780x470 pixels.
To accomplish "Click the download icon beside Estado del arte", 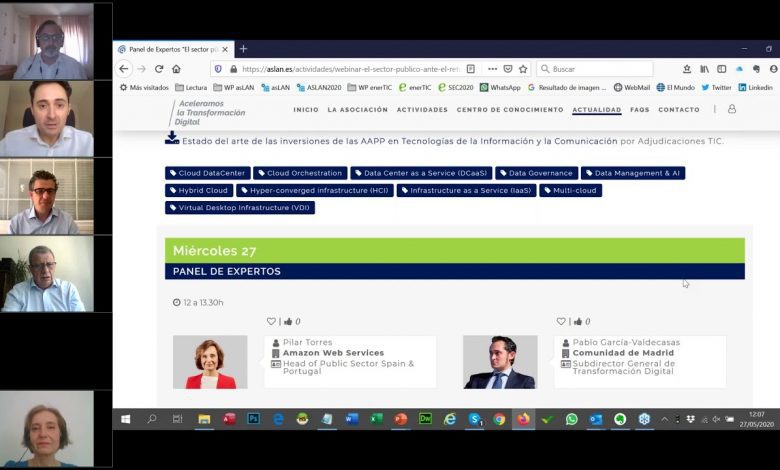I will coord(172,138).
